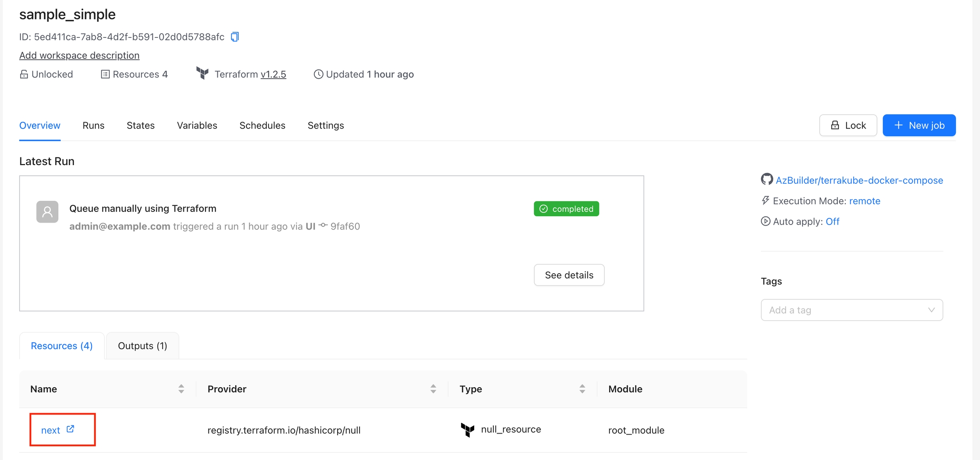Viewport: 980px width, 460px height.
Task: Click the external link icon next to next
Action: click(x=71, y=429)
